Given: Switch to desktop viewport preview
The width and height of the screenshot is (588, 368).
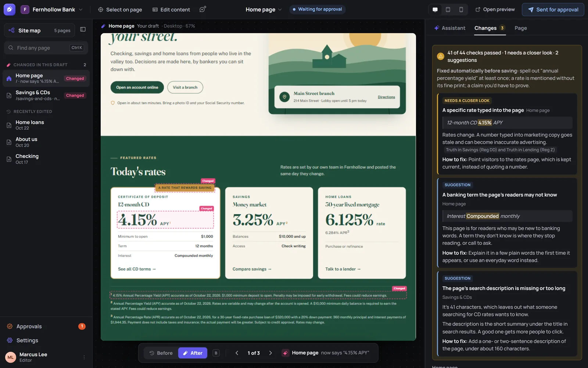Looking at the screenshot, I should pyautogui.click(x=435, y=10).
